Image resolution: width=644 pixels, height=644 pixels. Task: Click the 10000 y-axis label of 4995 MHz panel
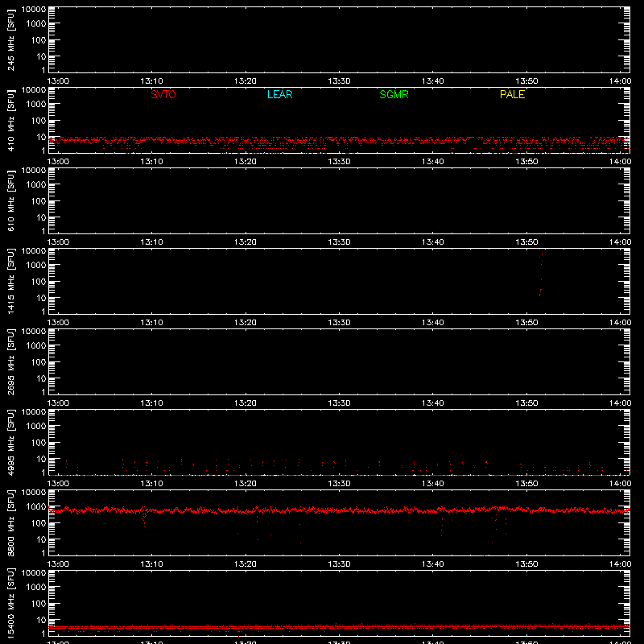point(34,412)
